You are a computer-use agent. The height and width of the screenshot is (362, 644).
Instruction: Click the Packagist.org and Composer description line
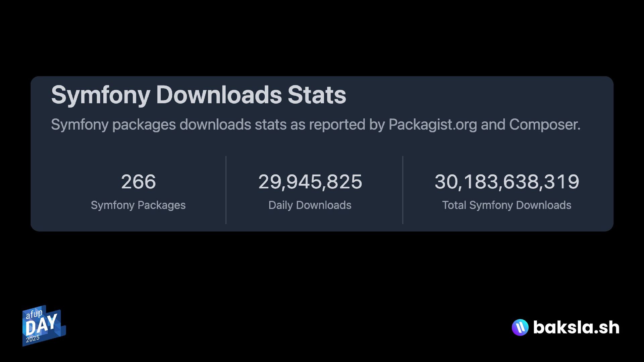pyautogui.click(x=316, y=125)
